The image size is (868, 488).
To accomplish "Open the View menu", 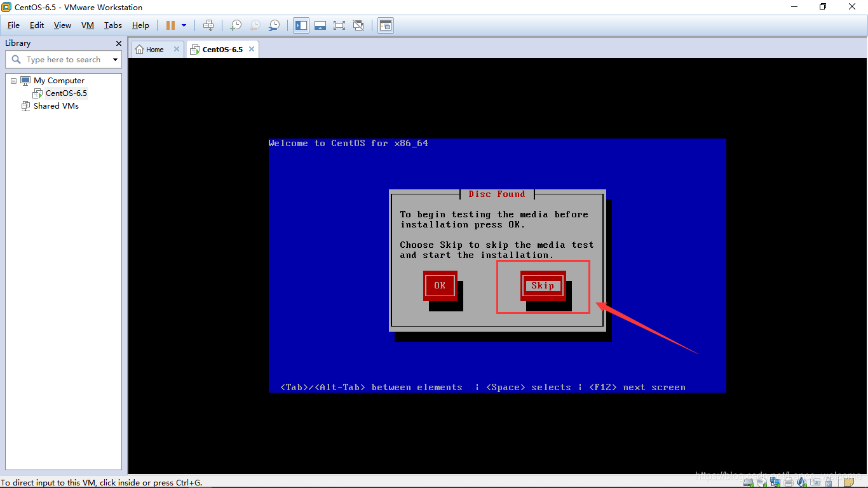I will (62, 25).
